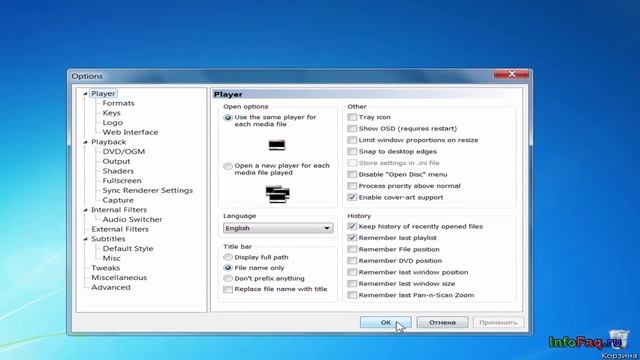Viewport: 640px width, 360px height.
Task: Open the External Filters page
Action: pos(120,229)
